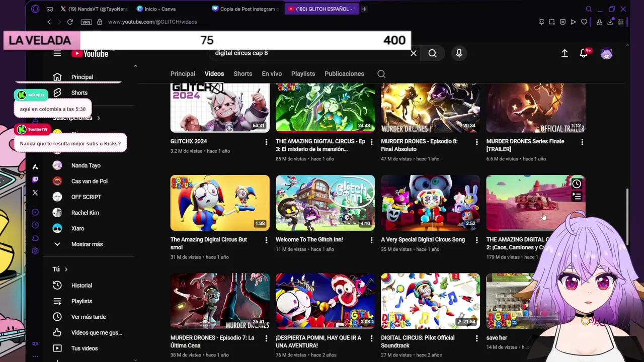
Task: Bookmark page with heart icon
Action: click(x=584, y=22)
